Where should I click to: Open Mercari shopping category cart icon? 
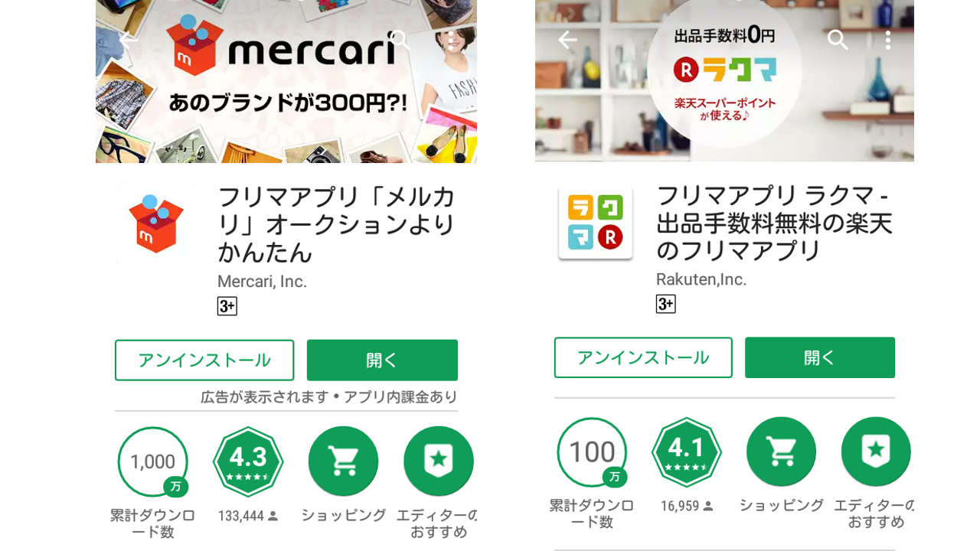click(343, 461)
